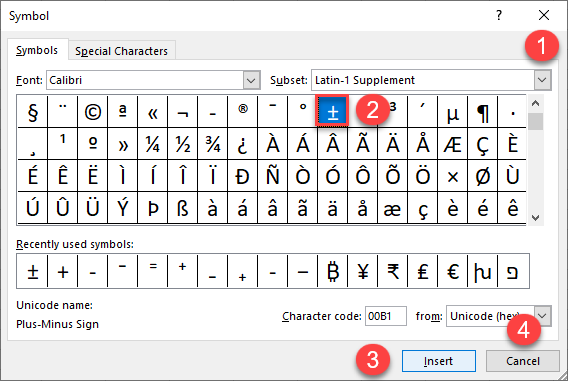Viewport: 568px width, 381px height.
Task: Switch to the Special Characters tab
Action: 121,51
